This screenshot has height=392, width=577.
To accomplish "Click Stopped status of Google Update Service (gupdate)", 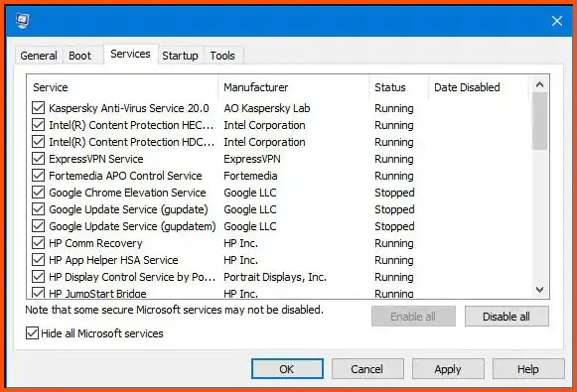I will point(394,209).
